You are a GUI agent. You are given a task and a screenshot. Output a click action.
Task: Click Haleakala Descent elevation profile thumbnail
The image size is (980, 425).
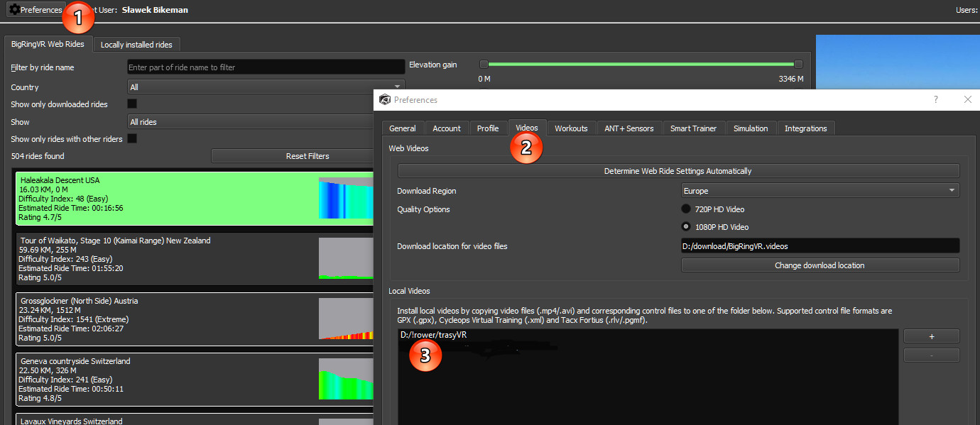coord(346,198)
